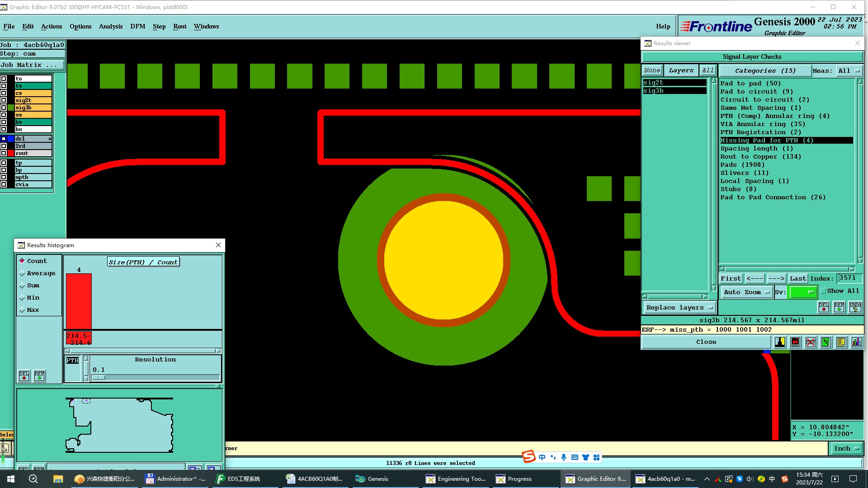Toggle the sig3b layer checkbox in layer list
This screenshot has height=488, width=868.
tap(4, 108)
